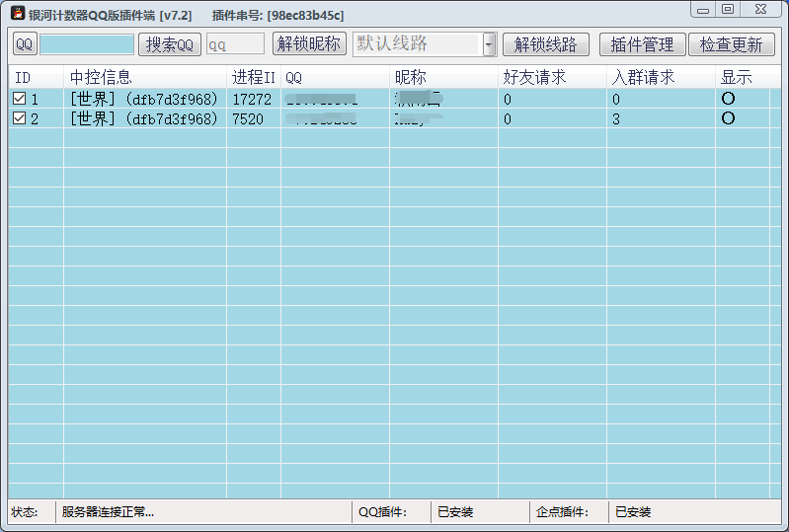The image size is (789, 532).
Task: Click the 解锁昵称 button
Action: [x=309, y=44]
